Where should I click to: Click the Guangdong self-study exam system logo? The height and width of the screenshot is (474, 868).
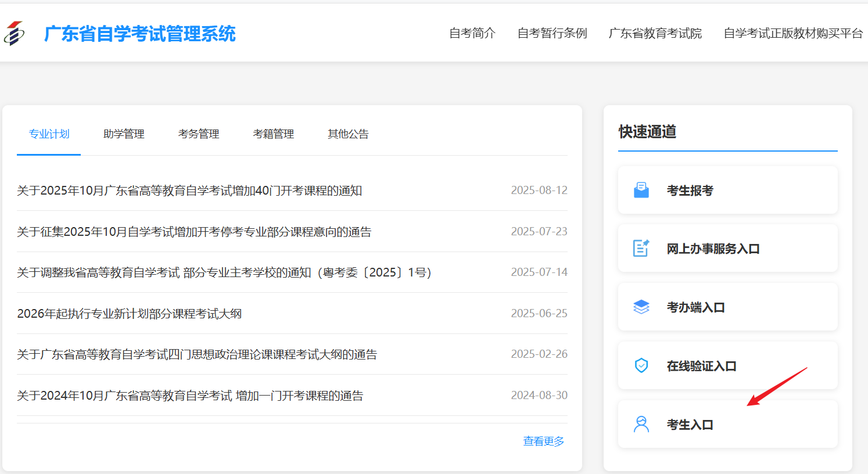15,33
